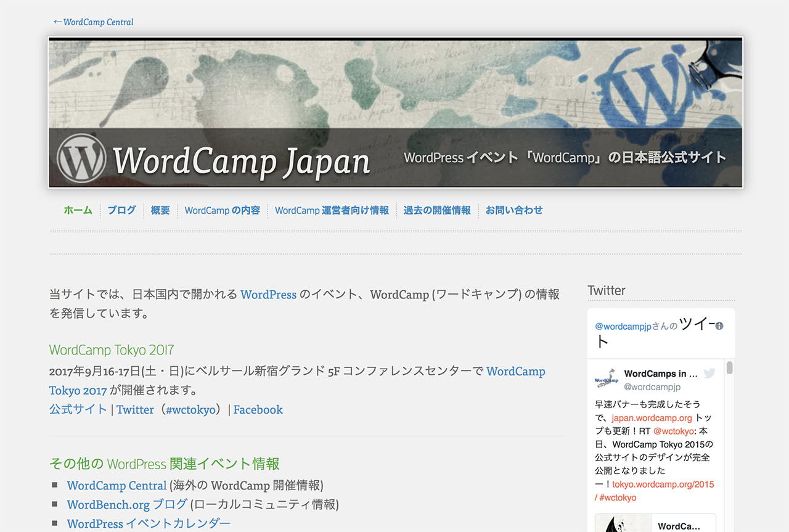Go back to WordCamp Central link
Screen dimensions: 789x532
93,22
